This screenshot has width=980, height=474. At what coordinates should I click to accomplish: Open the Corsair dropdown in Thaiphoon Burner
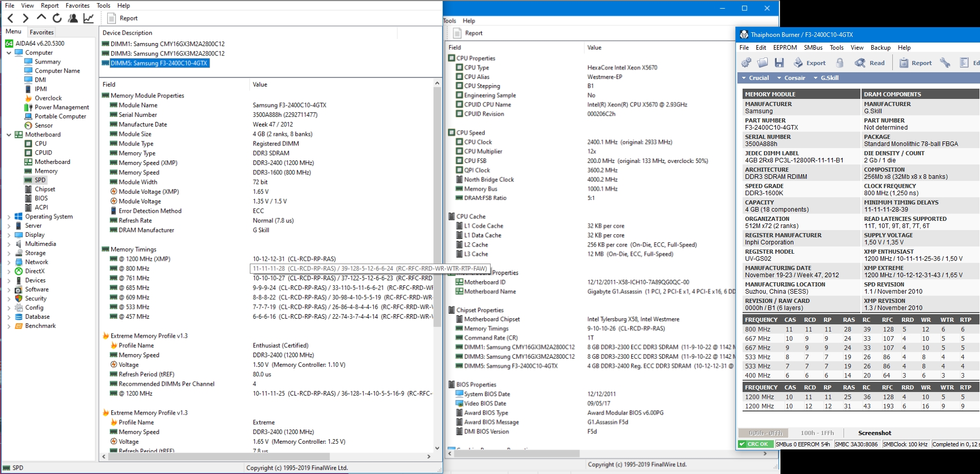click(791, 78)
